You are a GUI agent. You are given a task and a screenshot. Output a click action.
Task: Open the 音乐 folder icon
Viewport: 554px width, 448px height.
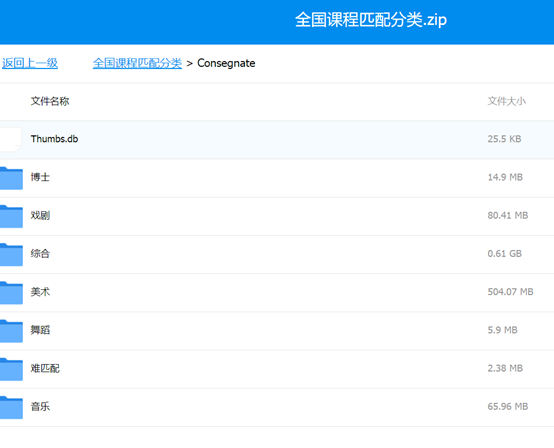(x=11, y=407)
